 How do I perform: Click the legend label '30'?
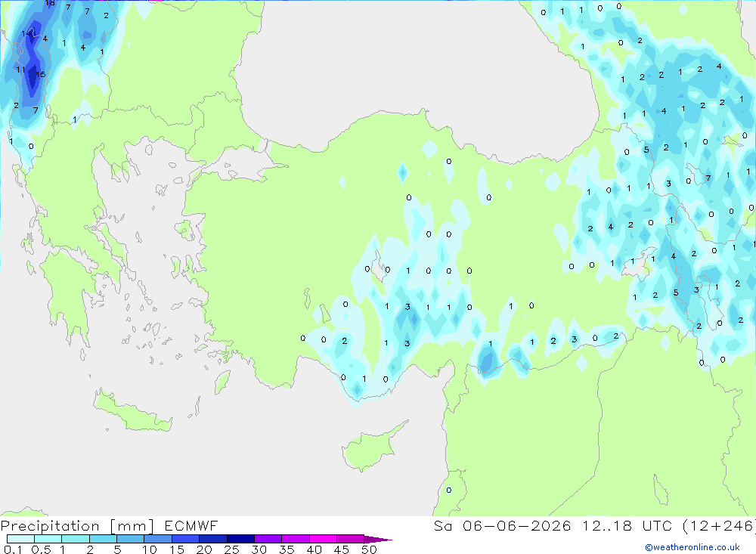coord(259,549)
